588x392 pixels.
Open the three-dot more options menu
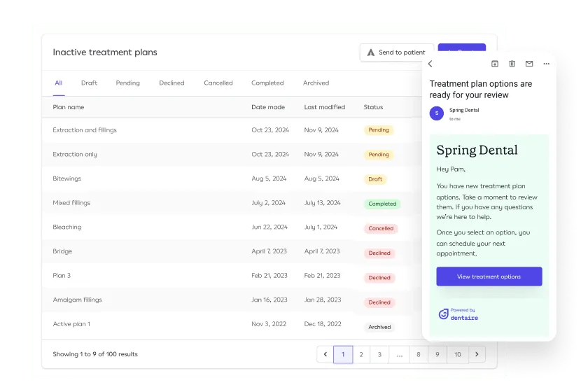(x=547, y=64)
